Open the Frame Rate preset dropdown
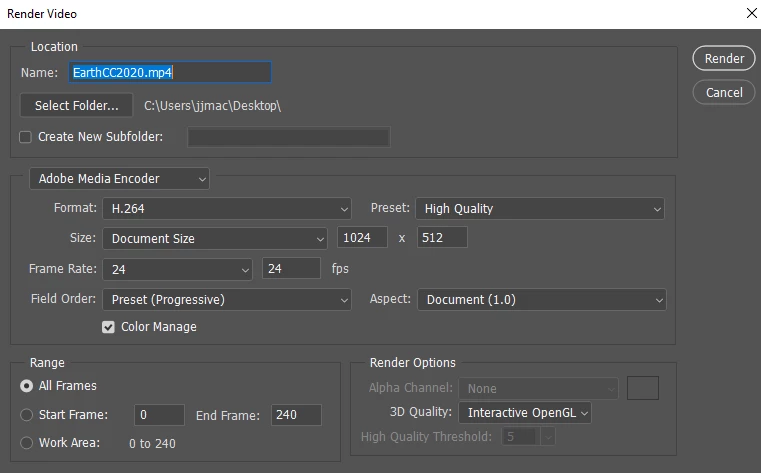 tap(177, 269)
